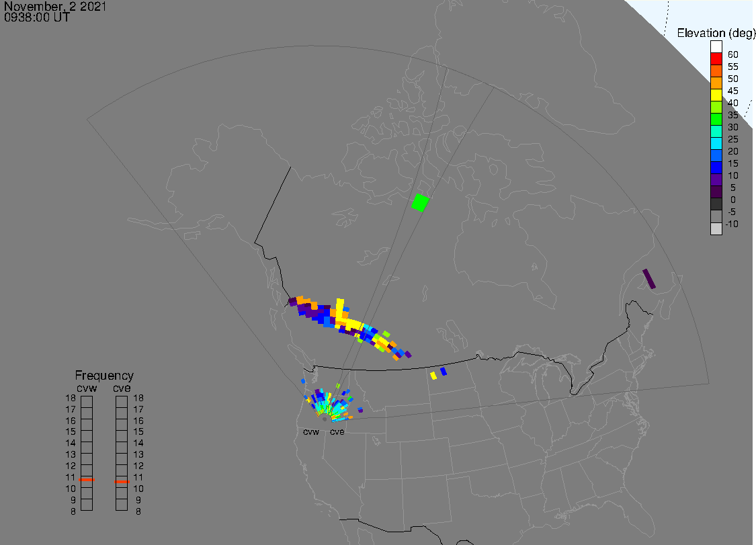Click the 'cvw' radar station label on the map
The width and height of the screenshot is (756, 545).
[311, 431]
